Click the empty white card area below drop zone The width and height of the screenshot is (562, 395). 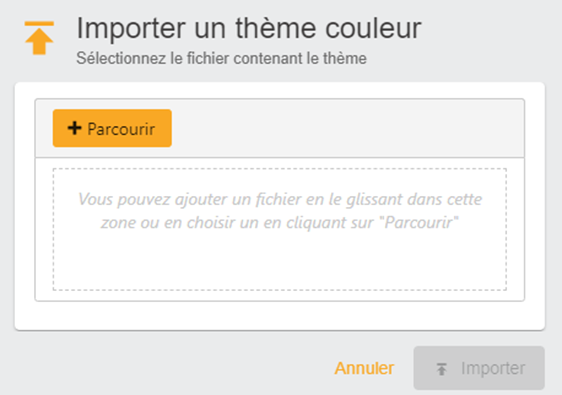click(x=280, y=315)
